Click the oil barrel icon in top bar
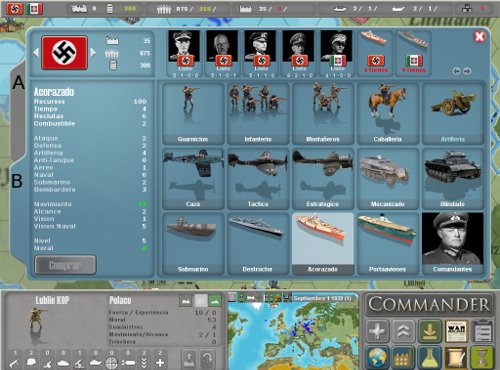The width and height of the screenshot is (500, 370). (110, 9)
